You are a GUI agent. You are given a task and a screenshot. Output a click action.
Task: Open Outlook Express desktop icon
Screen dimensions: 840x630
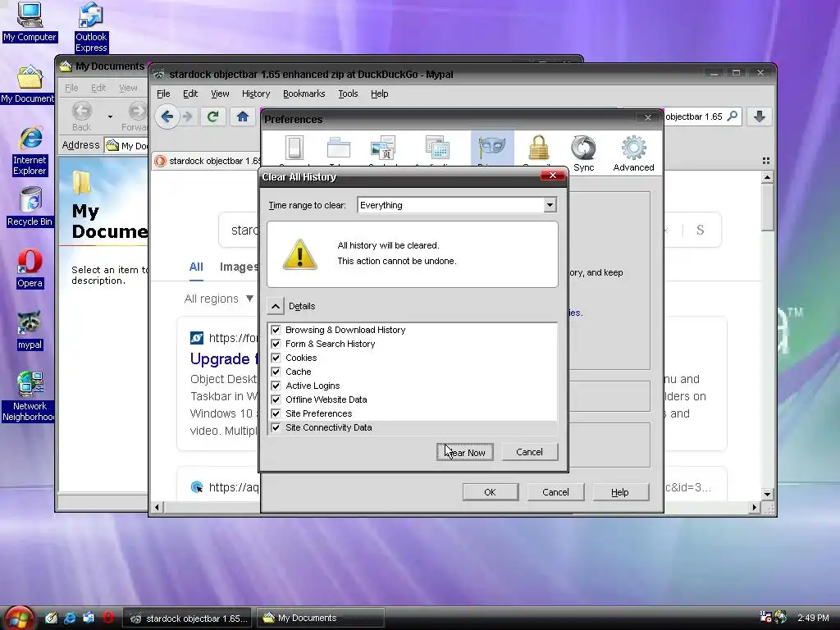[91, 27]
